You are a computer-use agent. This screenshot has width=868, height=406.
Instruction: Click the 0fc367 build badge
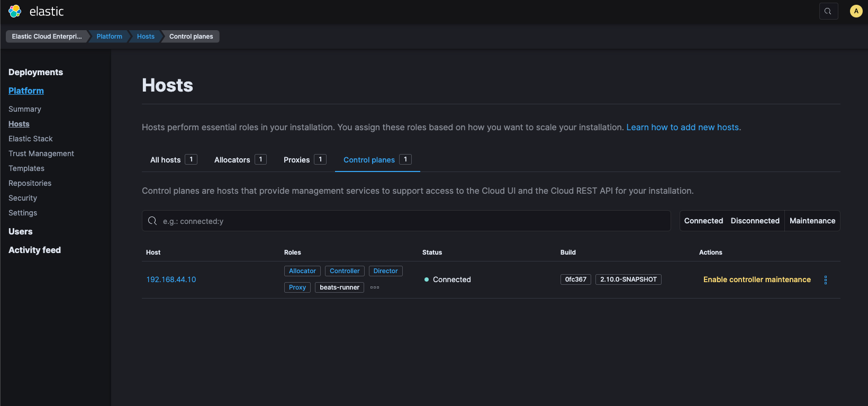(576, 279)
